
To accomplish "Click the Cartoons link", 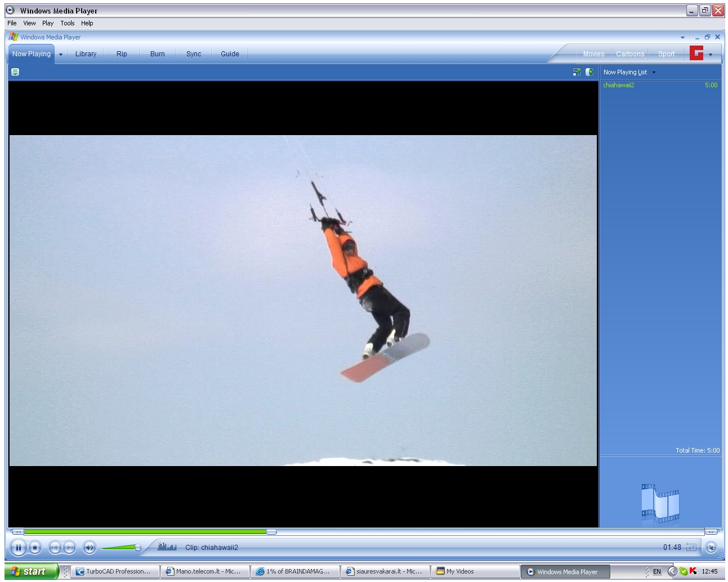I will tap(629, 54).
